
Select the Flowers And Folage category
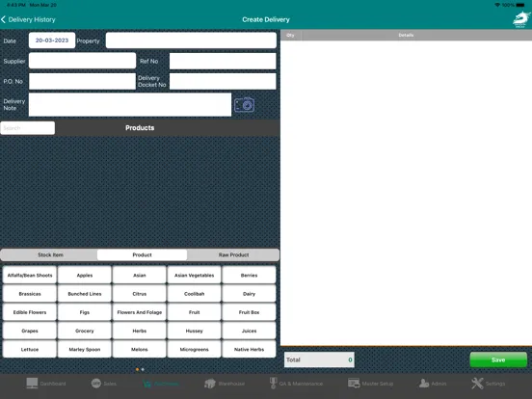140,312
